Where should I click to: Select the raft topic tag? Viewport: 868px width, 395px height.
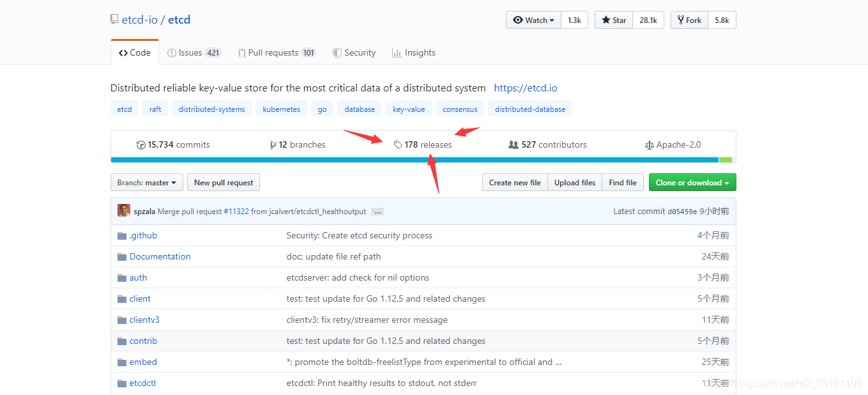coord(155,109)
